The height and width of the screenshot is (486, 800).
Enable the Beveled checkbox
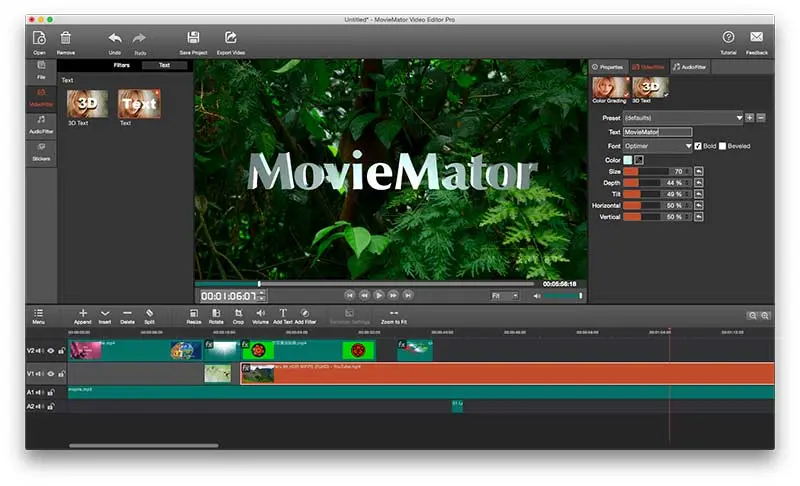tap(722, 146)
